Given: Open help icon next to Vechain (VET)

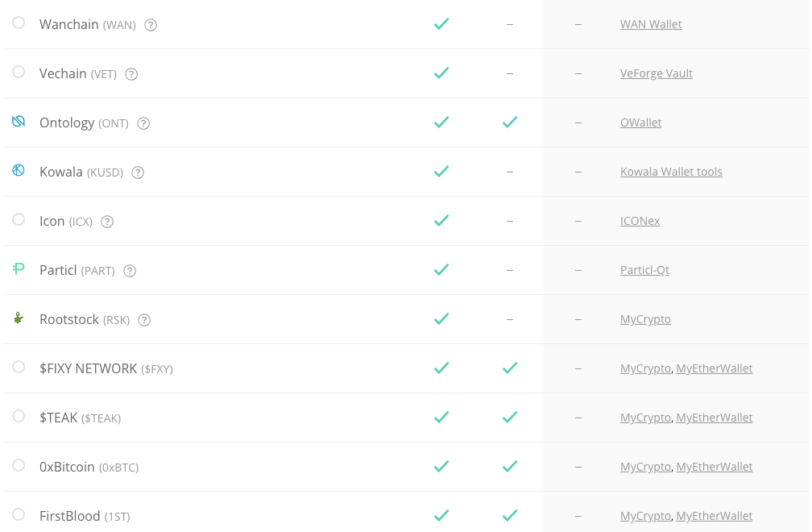Looking at the screenshot, I should pyautogui.click(x=131, y=74).
